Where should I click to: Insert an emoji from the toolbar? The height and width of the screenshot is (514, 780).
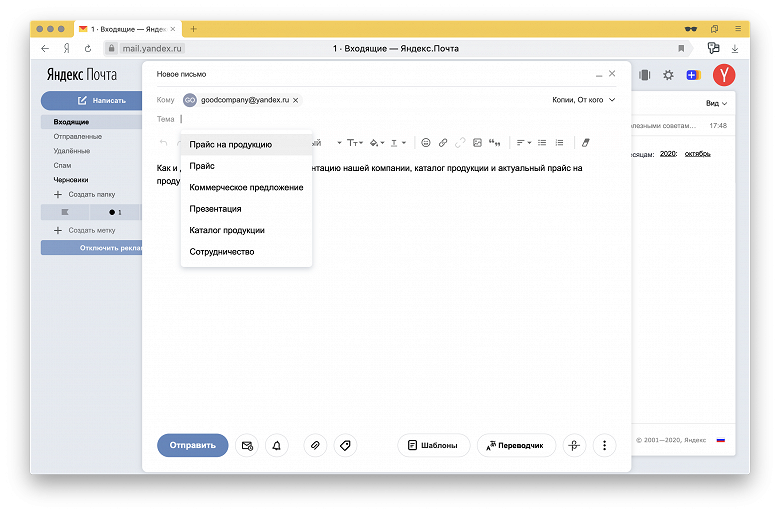[426, 143]
